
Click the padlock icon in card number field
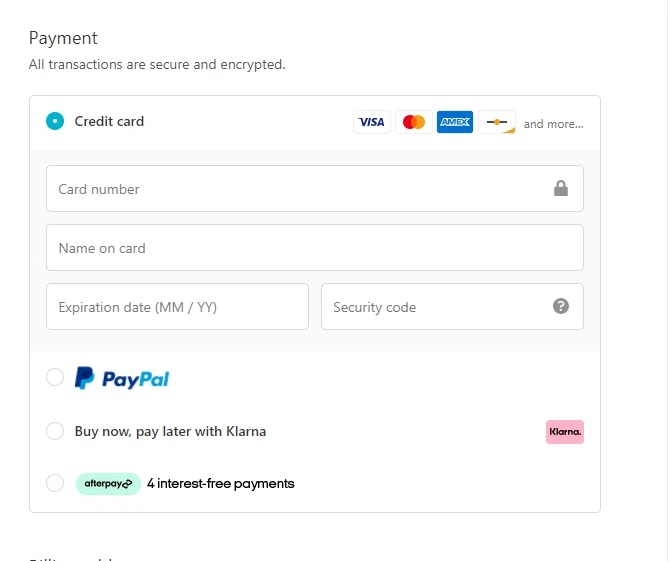coord(561,188)
